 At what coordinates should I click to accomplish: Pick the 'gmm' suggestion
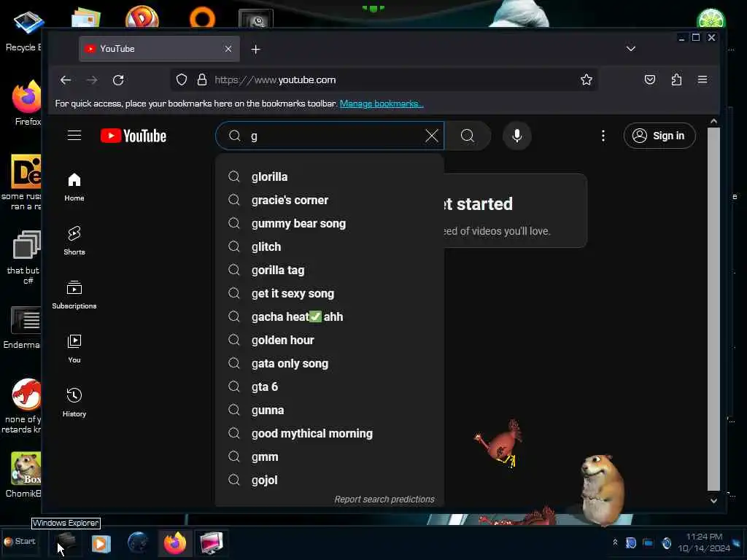(330, 456)
